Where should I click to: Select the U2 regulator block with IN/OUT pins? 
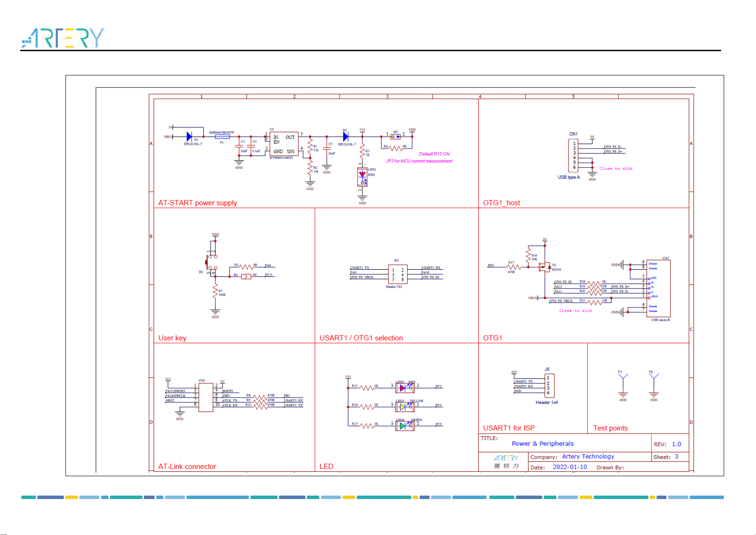pyautogui.click(x=284, y=144)
